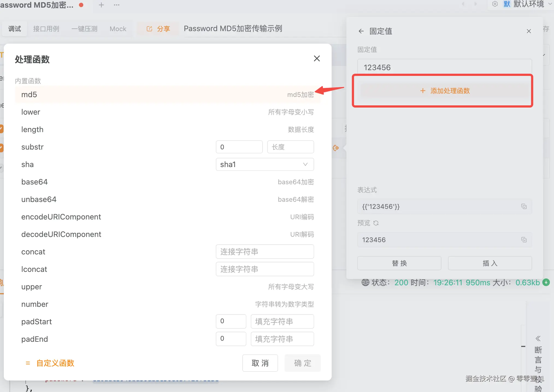Image resolution: width=554 pixels, height=392 pixels.
Task: Open the three-dots tab menu
Action: (117, 5)
